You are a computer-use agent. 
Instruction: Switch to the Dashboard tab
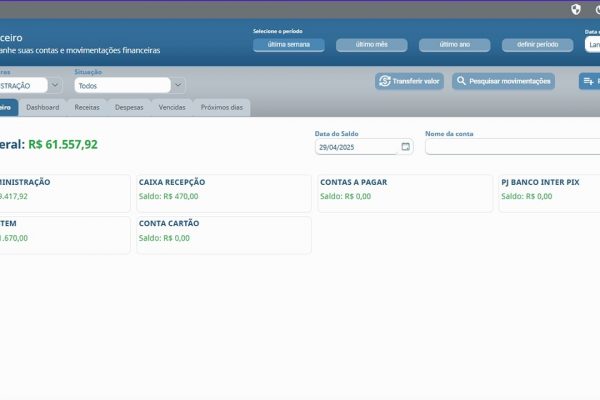coord(43,108)
